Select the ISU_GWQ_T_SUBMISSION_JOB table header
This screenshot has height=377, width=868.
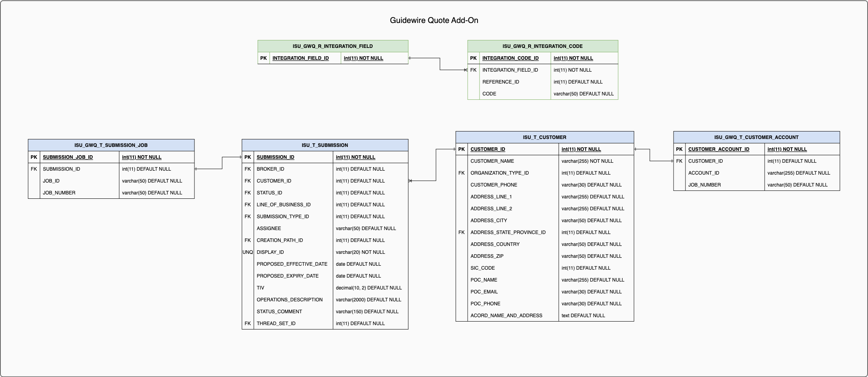point(111,145)
